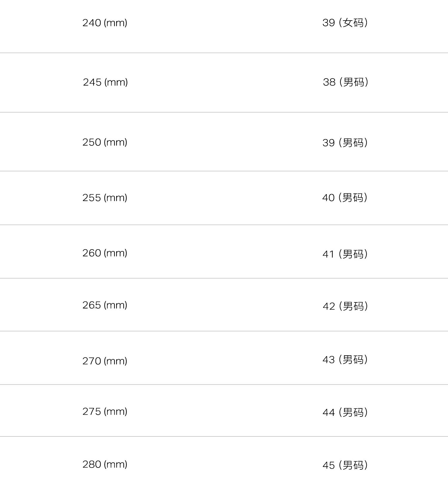Select the 38 (男码) size cell

pyautogui.click(x=346, y=82)
